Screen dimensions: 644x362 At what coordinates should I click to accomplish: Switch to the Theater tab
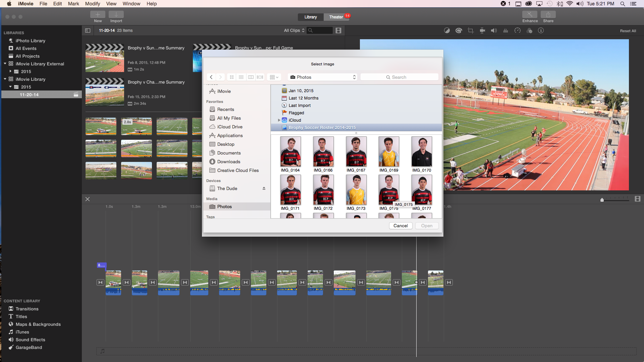(336, 16)
